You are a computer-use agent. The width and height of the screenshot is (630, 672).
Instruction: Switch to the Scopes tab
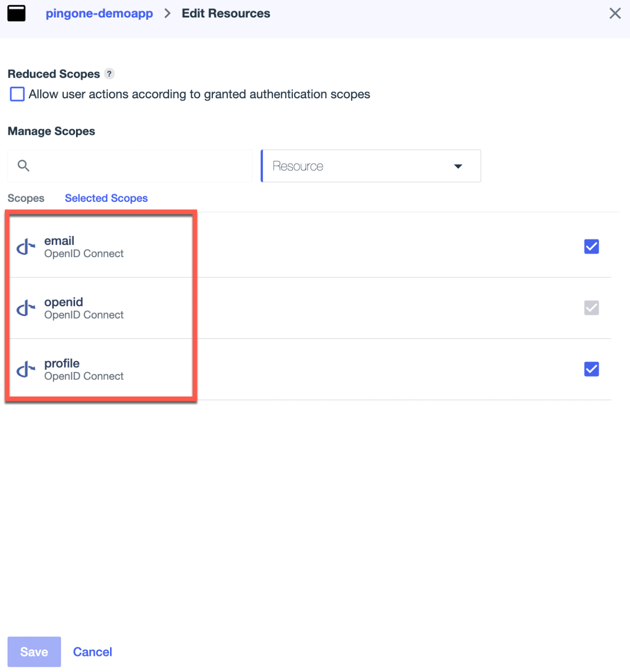26,198
